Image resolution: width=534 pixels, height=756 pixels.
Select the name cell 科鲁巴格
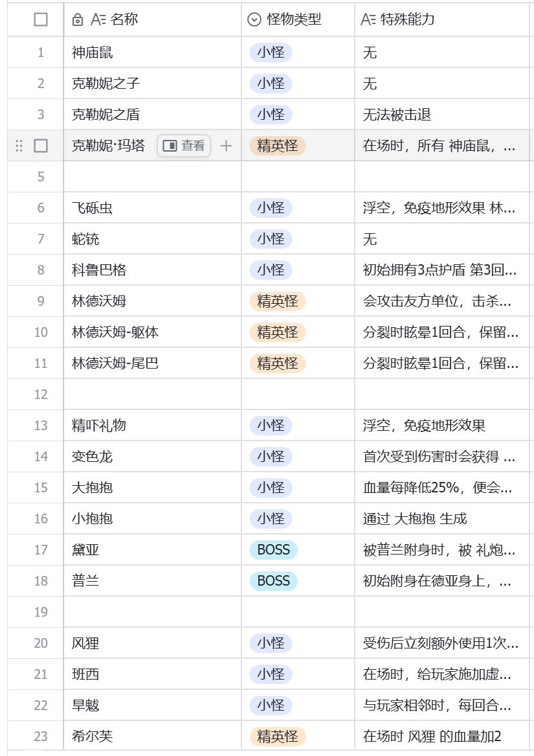click(x=152, y=270)
